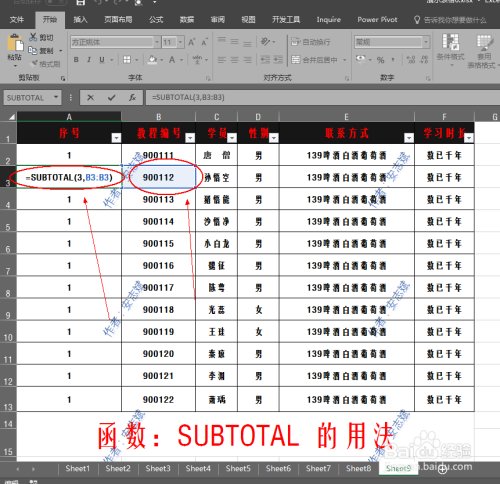The width and height of the screenshot is (500, 484).
Task: Increase font size with large A icon
Action: [192, 42]
